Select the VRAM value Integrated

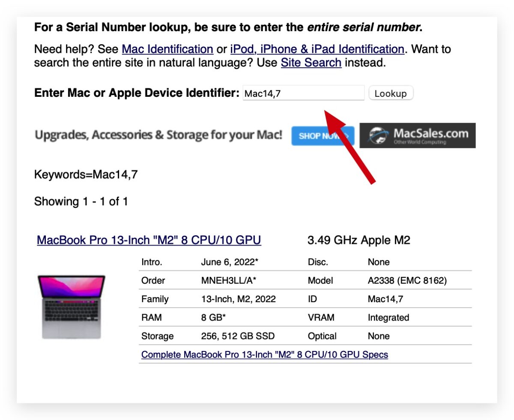coord(388,318)
